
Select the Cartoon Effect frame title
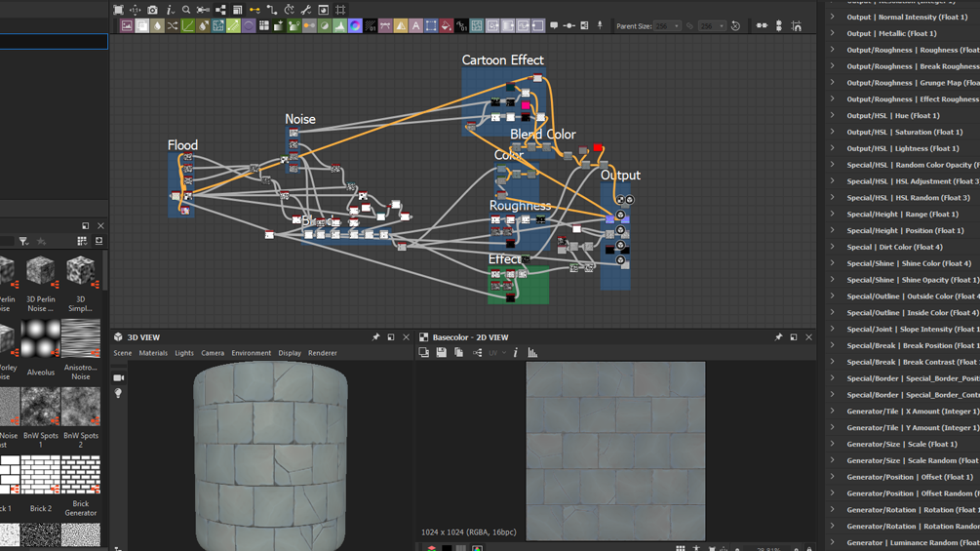502,59
